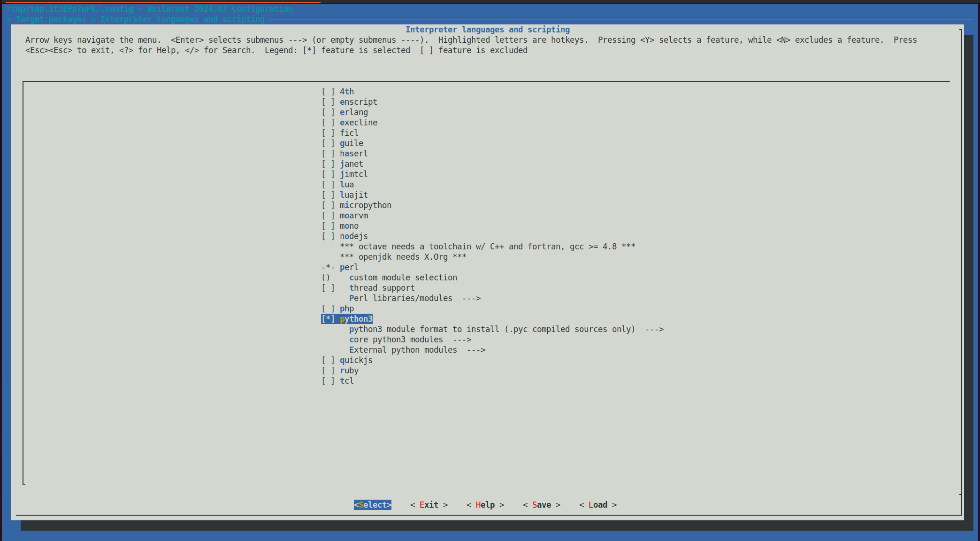Select the moarvm entry
Viewport: 980px width, 541px height.
coord(345,216)
